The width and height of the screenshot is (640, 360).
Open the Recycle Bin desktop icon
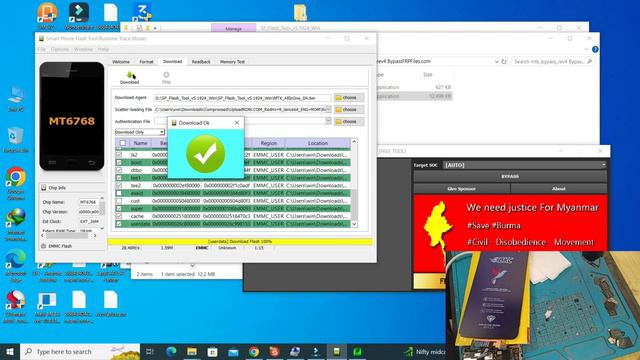16,140
